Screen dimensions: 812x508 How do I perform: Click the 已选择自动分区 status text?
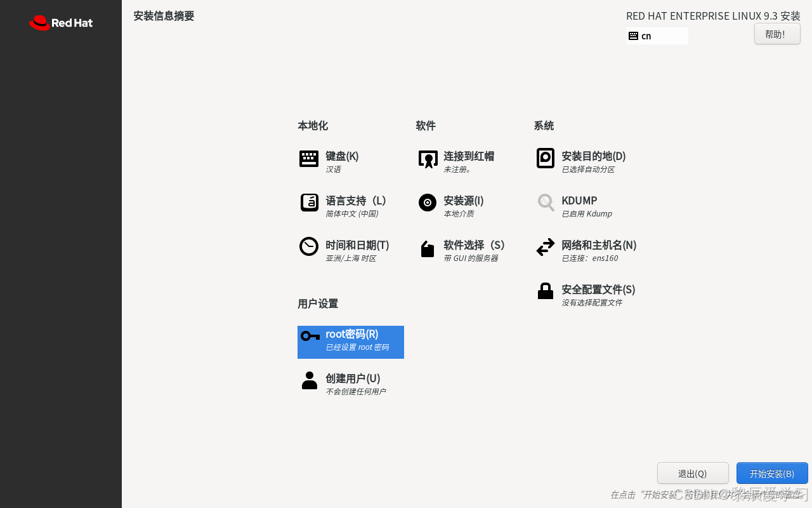[588, 170]
